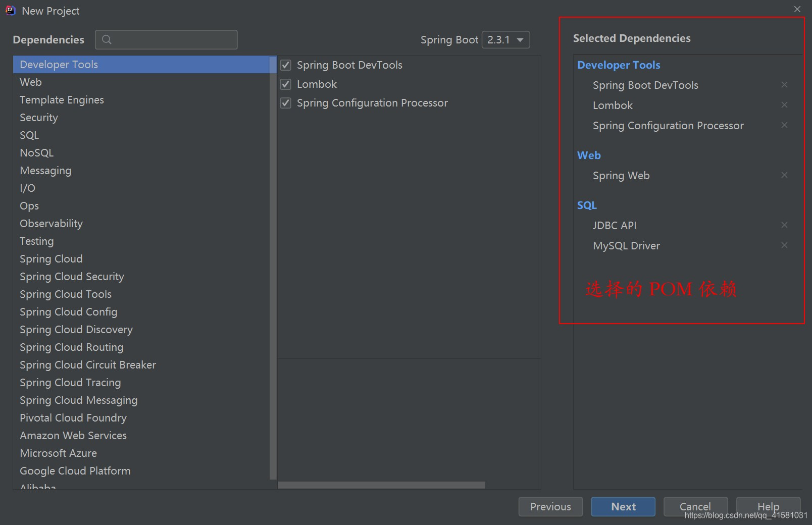Uncheck Spring Boot DevTools checkbox
Image resolution: width=812 pixels, height=525 pixels.
286,65
